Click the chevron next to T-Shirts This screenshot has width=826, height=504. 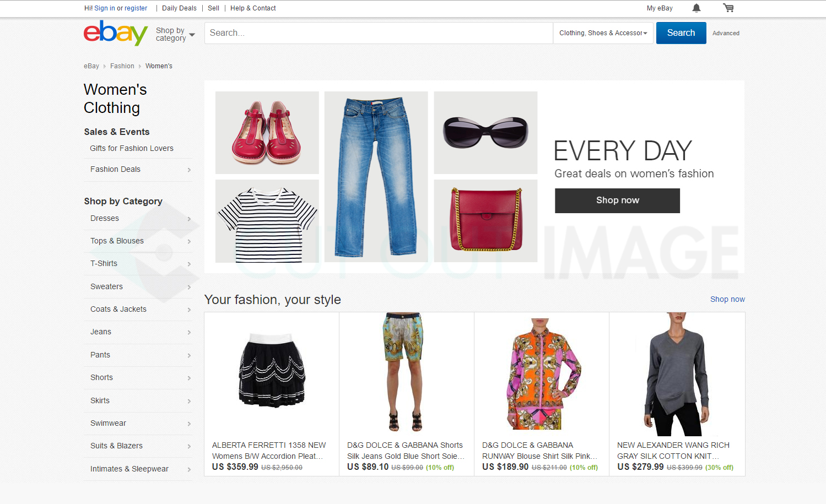[x=189, y=264]
